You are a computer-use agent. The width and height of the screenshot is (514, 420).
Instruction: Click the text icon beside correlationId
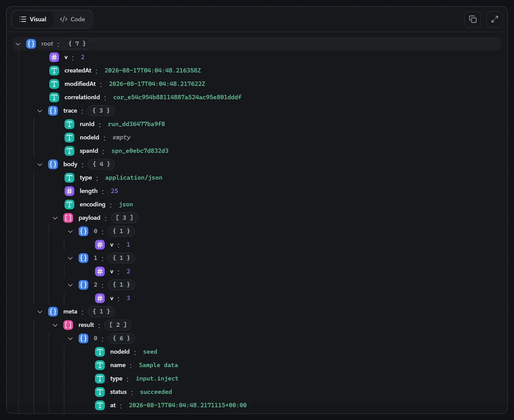point(54,97)
